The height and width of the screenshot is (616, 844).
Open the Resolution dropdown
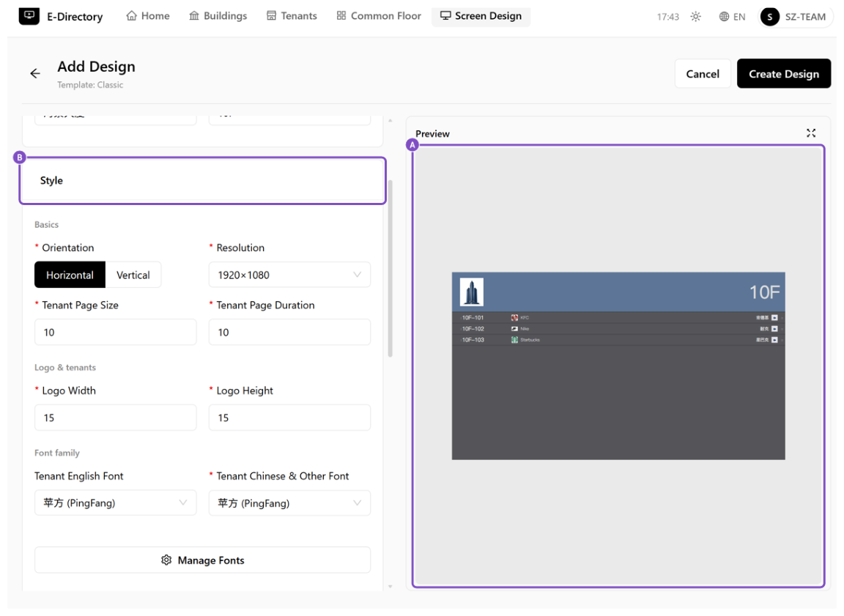289,275
